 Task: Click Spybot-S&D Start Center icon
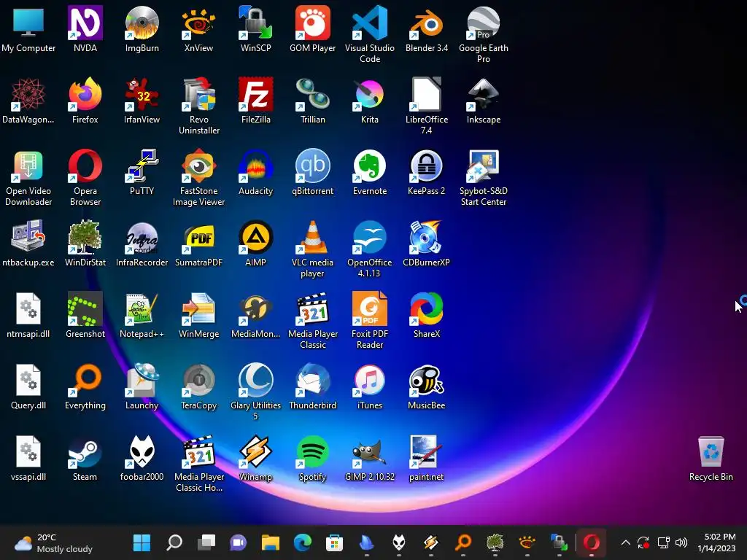point(484,166)
